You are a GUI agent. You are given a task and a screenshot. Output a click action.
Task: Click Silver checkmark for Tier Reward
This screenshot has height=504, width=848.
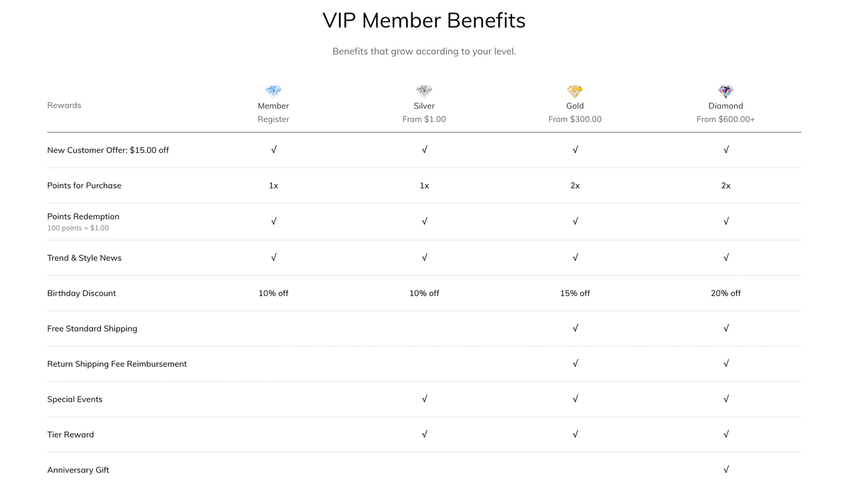coord(425,434)
